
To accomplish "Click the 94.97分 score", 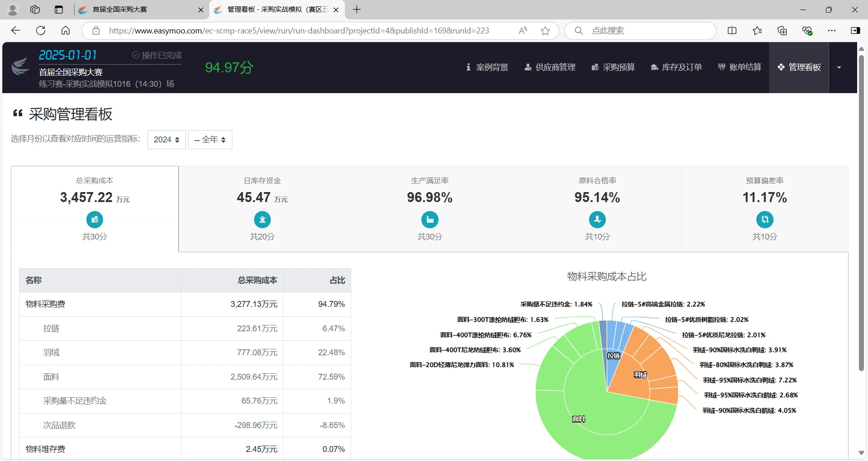I will (229, 67).
